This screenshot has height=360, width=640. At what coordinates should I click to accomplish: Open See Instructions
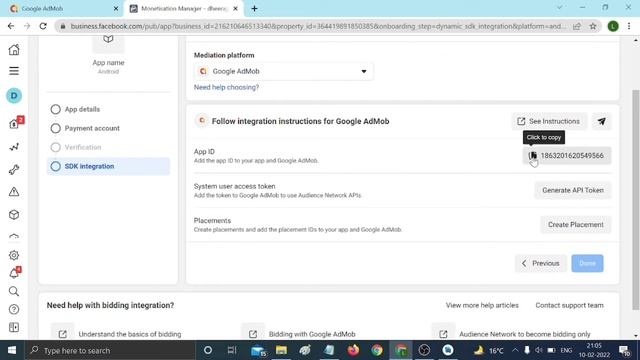click(x=549, y=121)
